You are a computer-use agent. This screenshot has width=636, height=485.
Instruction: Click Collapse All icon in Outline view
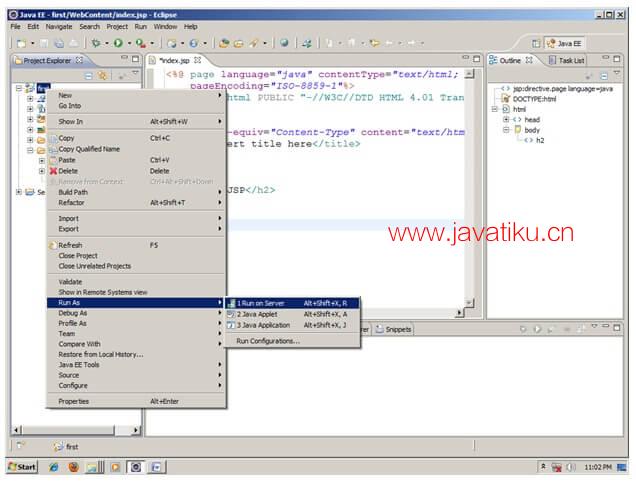point(604,76)
